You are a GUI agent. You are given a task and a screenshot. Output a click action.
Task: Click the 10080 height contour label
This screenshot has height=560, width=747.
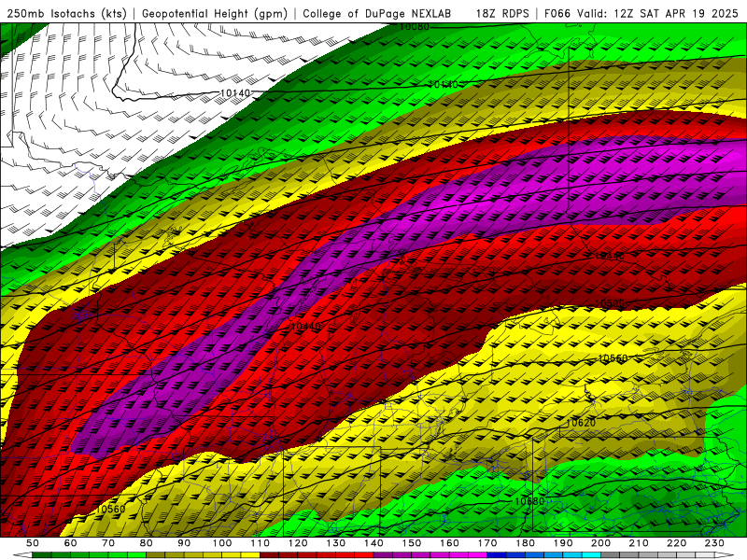pos(414,27)
